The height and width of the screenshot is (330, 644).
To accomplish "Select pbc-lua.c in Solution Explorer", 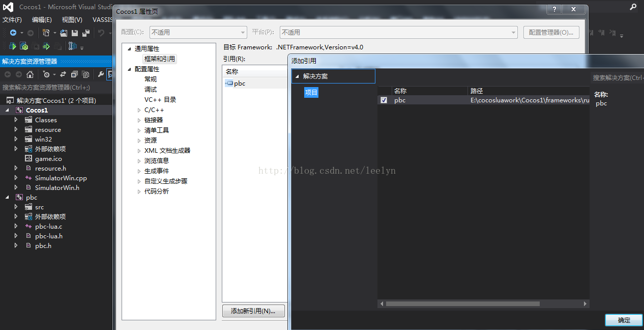I will tap(48, 226).
